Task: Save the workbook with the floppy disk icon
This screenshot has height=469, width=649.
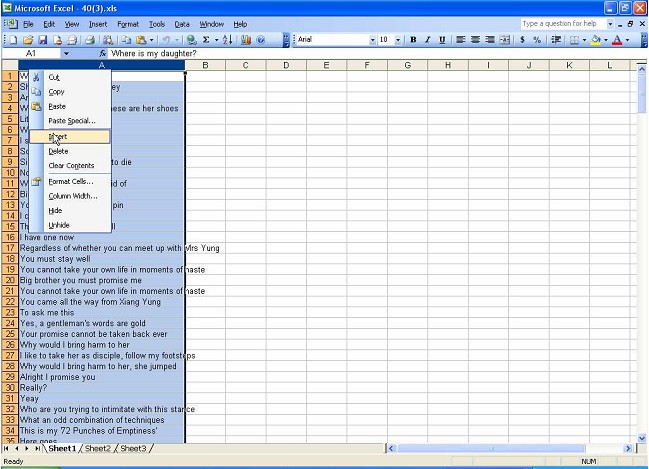Action: [x=43, y=40]
